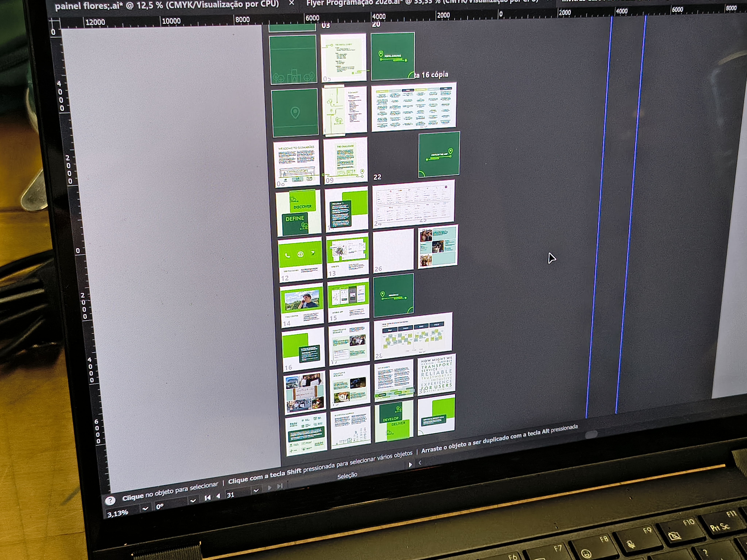Select the DEVELOP / DELIVER artboard
This screenshot has height=560, width=747.
point(394,421)
